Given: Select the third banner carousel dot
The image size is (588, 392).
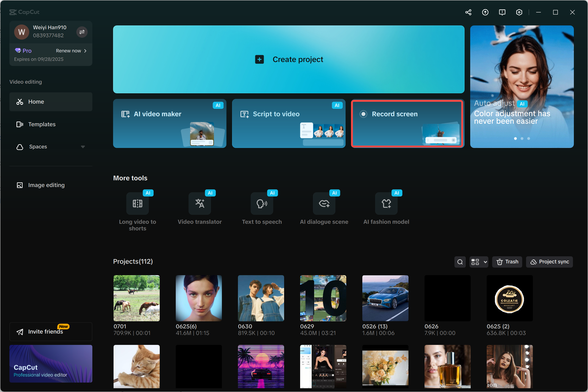Looking at the screenshot, I should [528, 139].
